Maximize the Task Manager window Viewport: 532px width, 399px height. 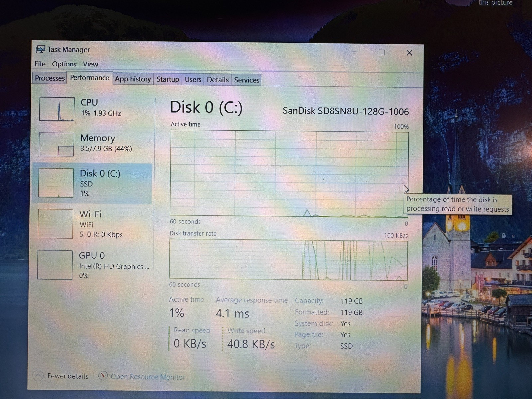[x=382, y=52]
